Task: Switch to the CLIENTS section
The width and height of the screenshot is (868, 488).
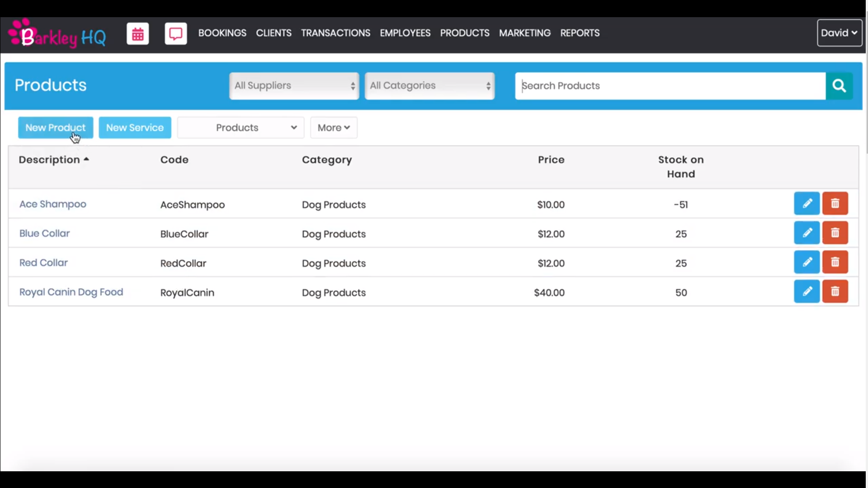Action: pos(274,33)
